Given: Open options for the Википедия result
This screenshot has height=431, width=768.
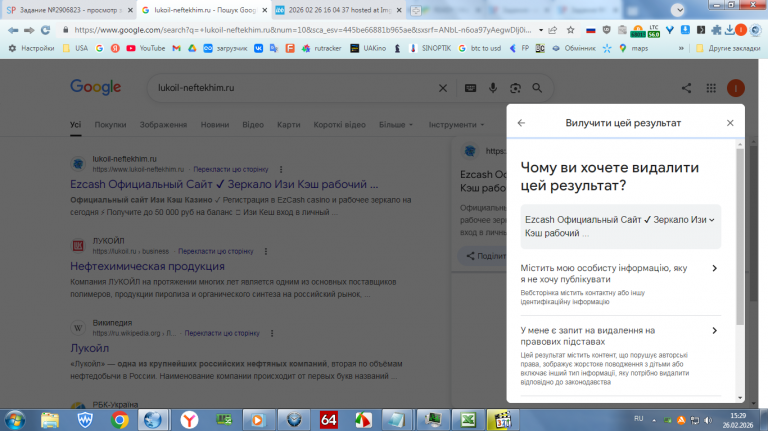Looking at the screenshot, I should coord(272,333).
